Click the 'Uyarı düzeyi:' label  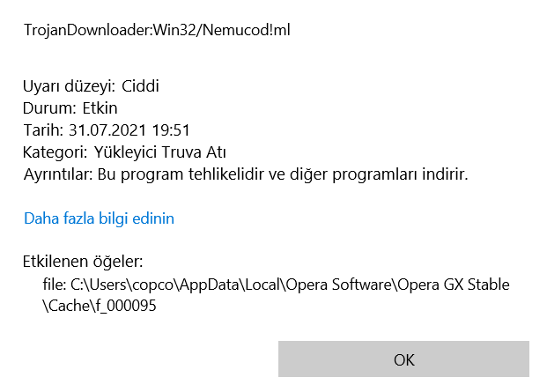[70, 86]
